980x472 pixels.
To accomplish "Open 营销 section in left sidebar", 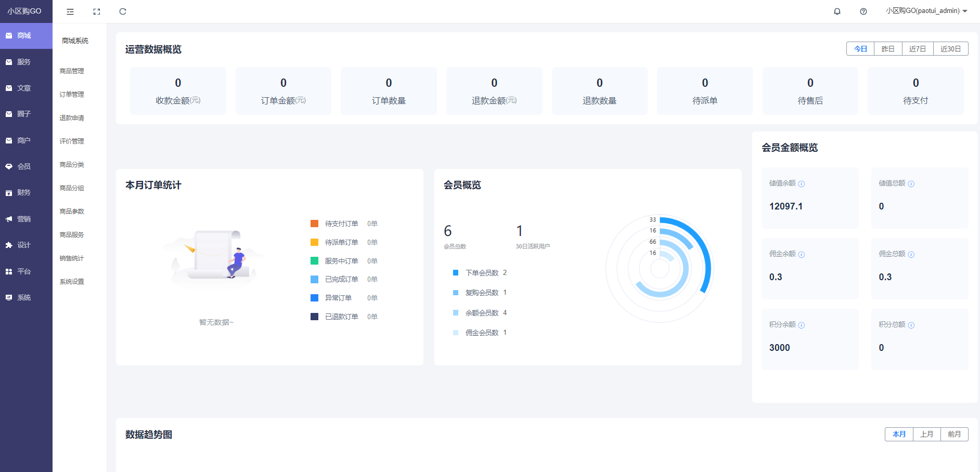I will tap(24, 219).
